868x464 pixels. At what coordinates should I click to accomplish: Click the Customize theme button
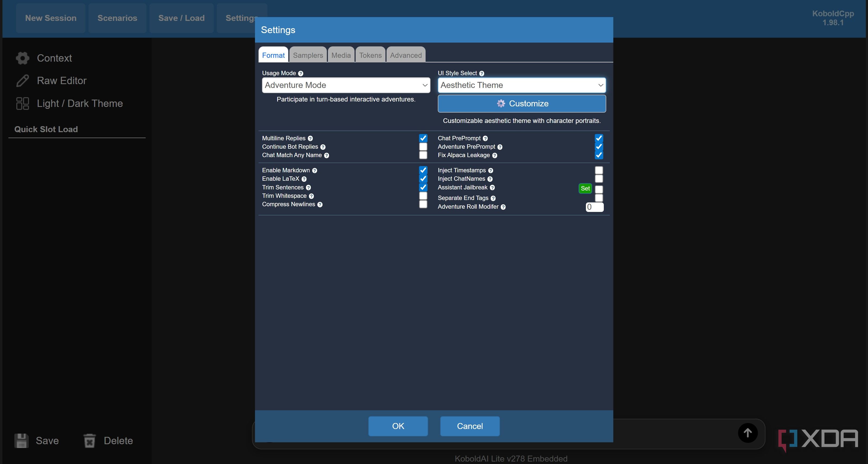(521, 103)
